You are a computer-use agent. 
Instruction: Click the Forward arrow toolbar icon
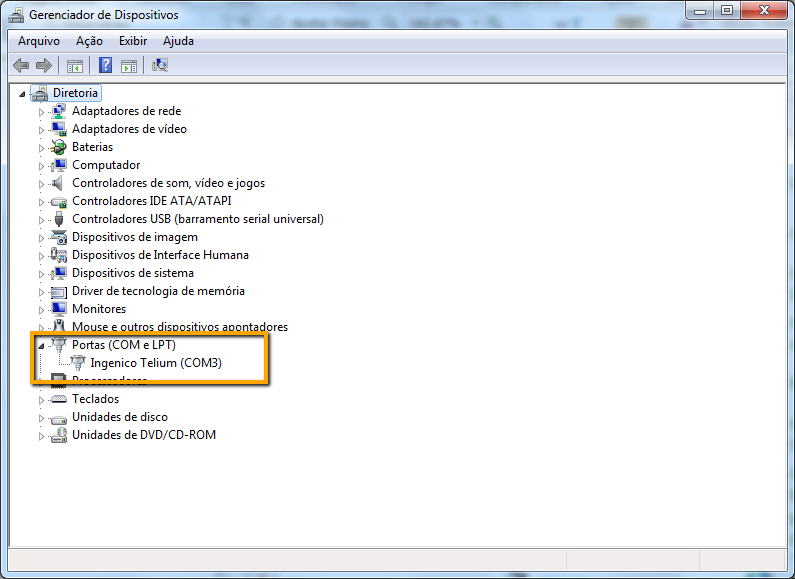tap(44, 65)
